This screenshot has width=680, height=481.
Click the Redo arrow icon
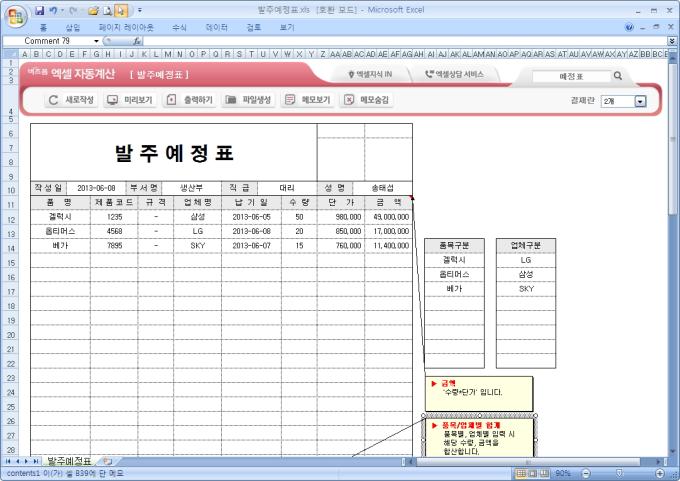click(72, 10)
